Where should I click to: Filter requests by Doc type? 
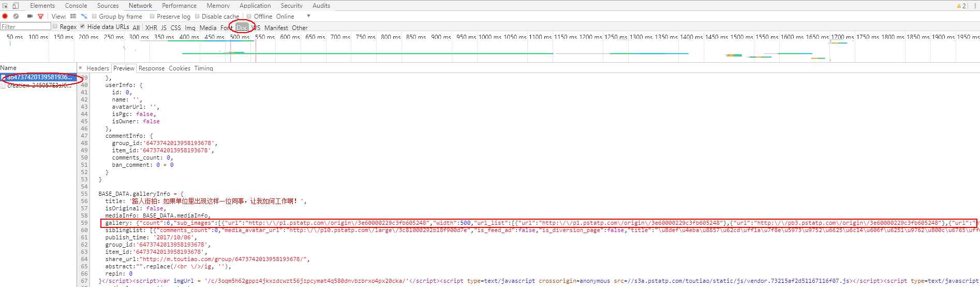(x=242, y=27)
